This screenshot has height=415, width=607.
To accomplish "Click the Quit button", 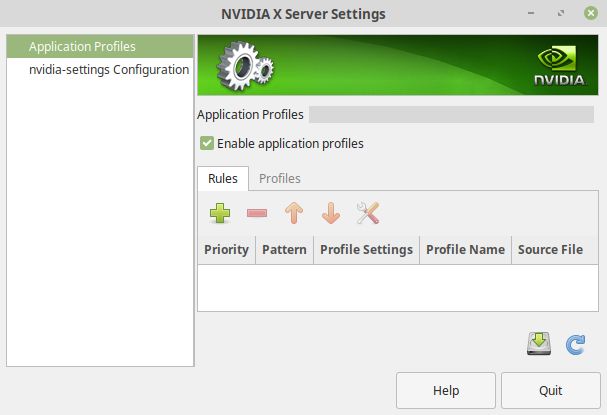I will click(551, 391).
